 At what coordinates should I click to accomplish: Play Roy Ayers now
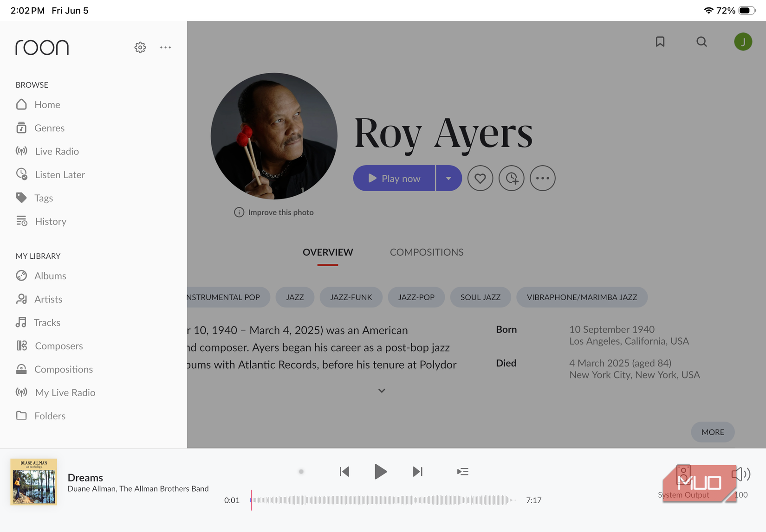(394, 178)
